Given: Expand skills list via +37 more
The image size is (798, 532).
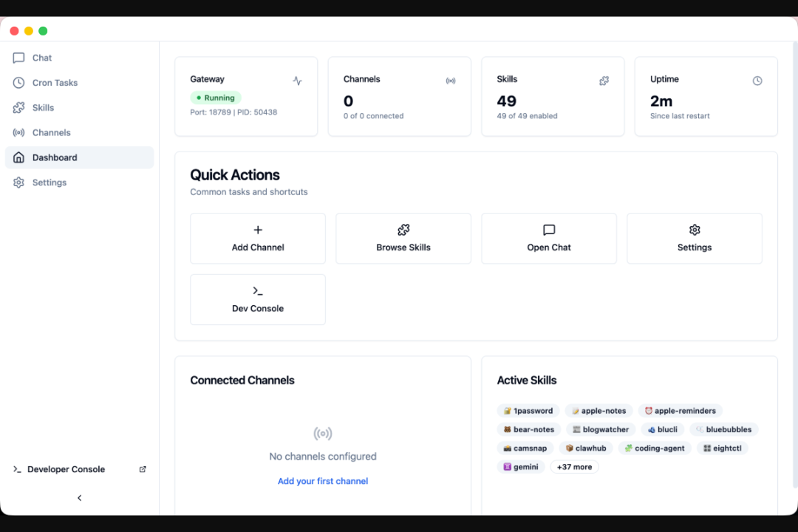Looking at the screenshot, I should [x=574, y=467].
